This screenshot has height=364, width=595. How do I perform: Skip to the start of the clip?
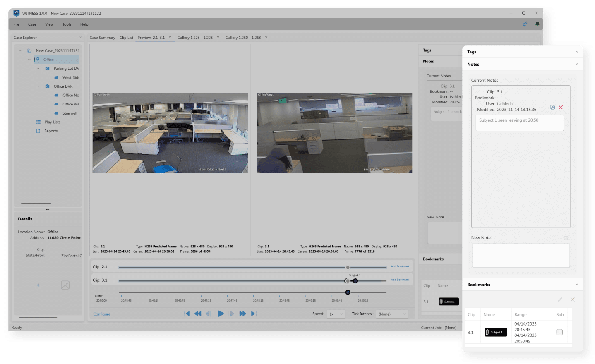[187, 314]
